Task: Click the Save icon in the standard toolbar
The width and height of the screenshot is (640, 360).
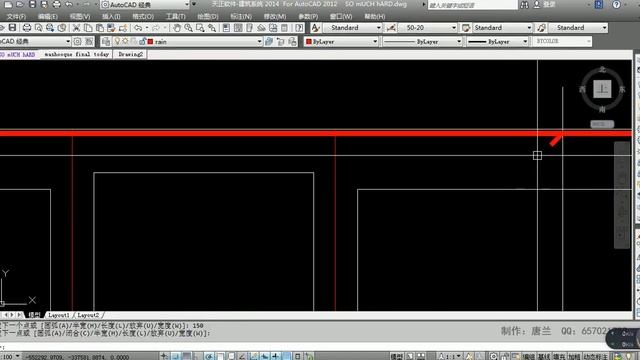Action: (x=13, y=28)
